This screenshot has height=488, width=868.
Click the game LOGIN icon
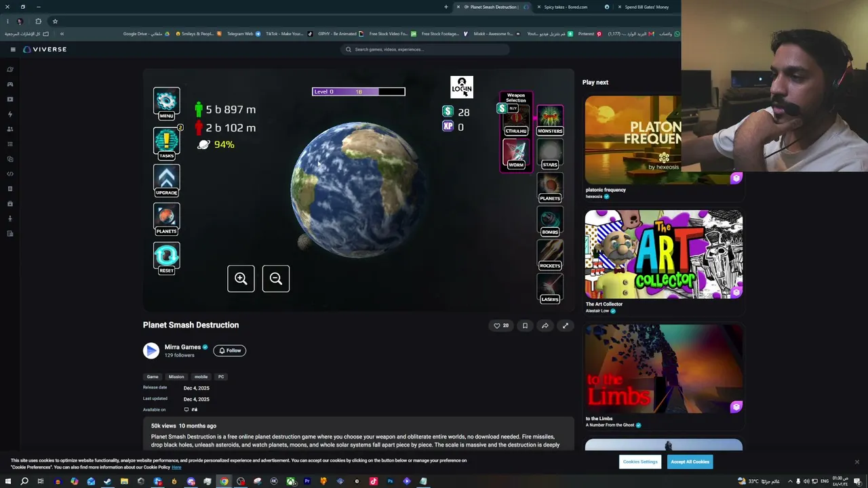[x=462, y=87]
